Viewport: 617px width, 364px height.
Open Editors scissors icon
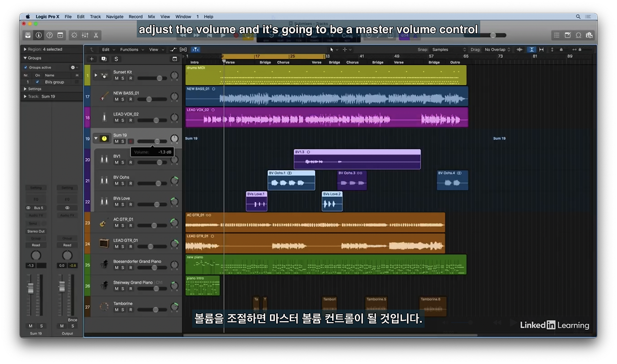[x=96, y=35]
